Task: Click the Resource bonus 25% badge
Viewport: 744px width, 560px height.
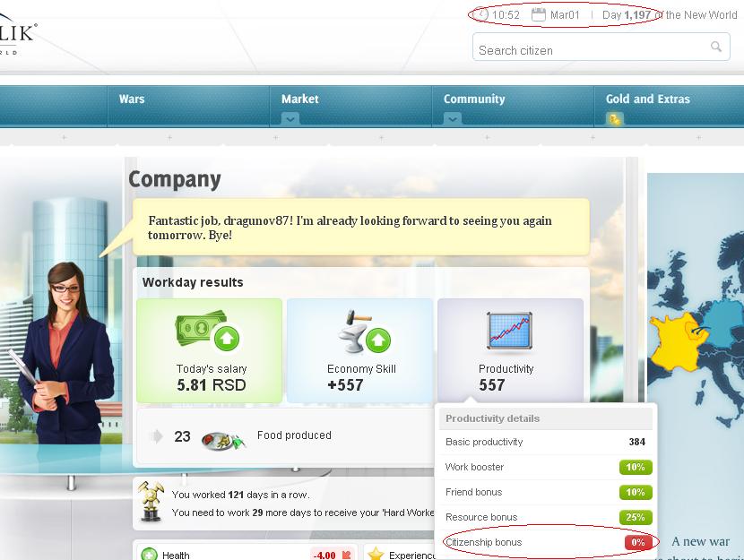Action: pyautogui.click(x=635, y=517)
